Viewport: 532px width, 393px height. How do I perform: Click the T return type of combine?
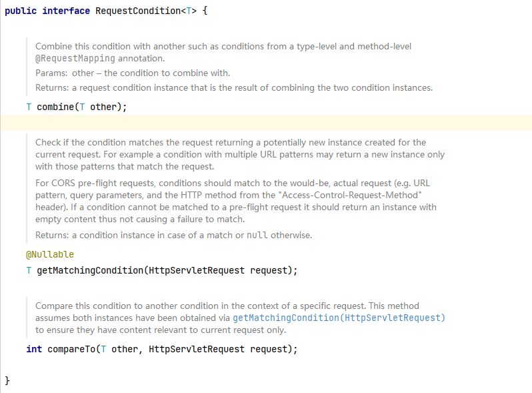(29, 107)
